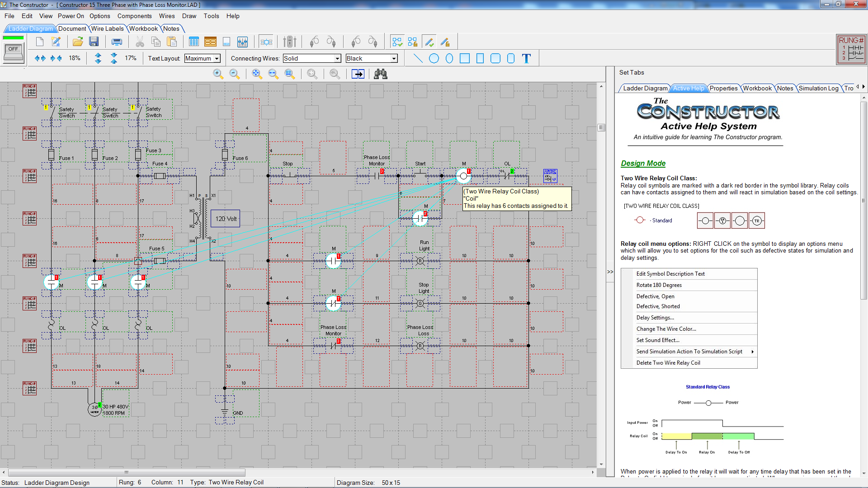Click the binoculars find icon
Screen dimensions: 868x488
tap(381, 74)
